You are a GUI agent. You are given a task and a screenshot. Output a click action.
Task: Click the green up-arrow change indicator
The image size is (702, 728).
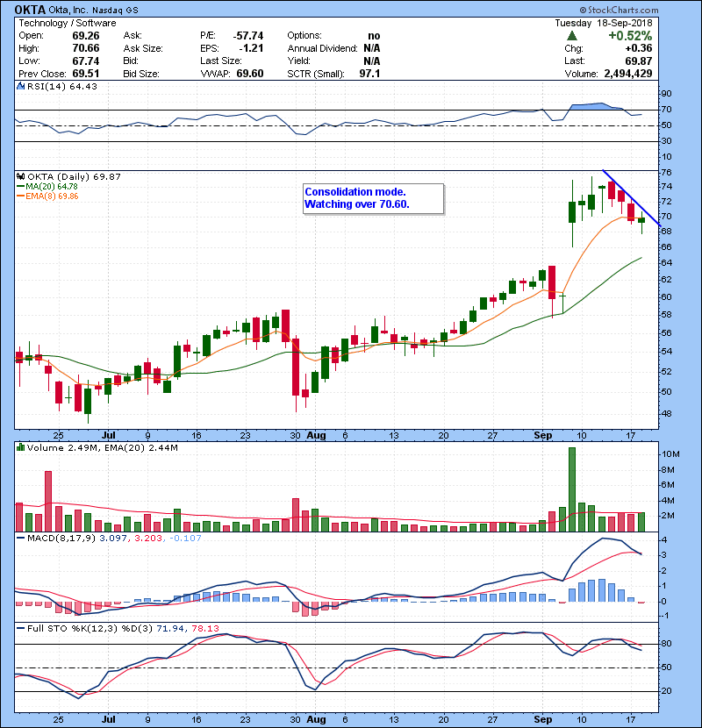572,36
